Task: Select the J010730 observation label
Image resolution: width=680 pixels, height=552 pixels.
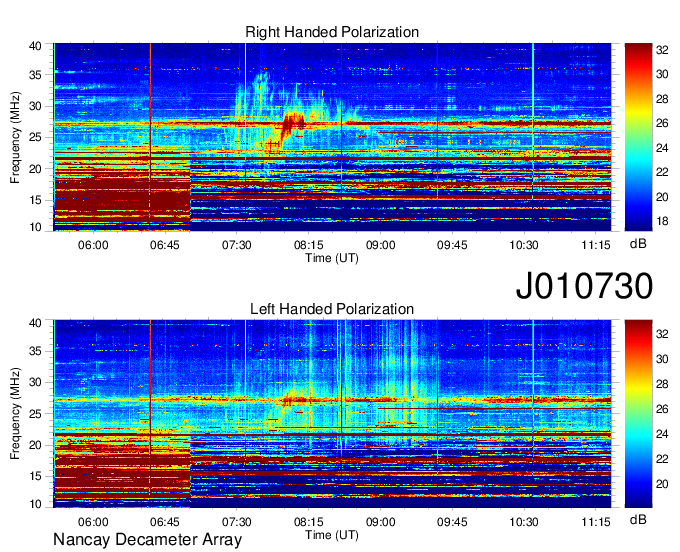Action: pos(584,285)
